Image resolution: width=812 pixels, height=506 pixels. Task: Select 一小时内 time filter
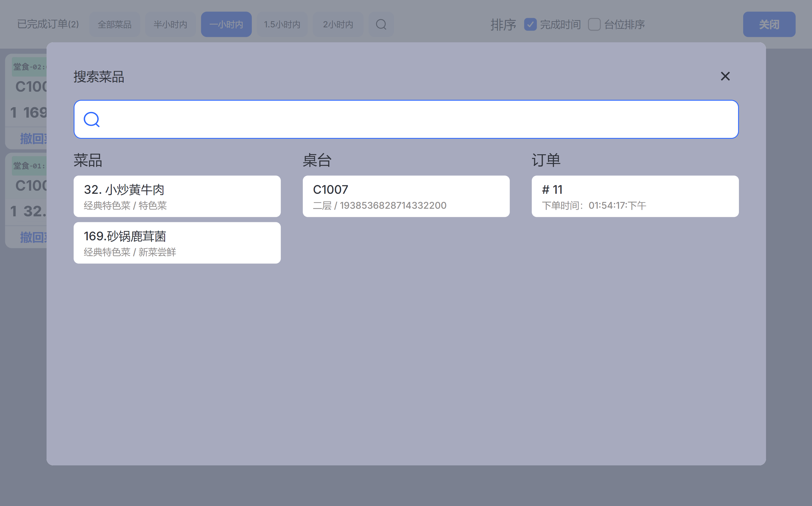click(226, 25)
